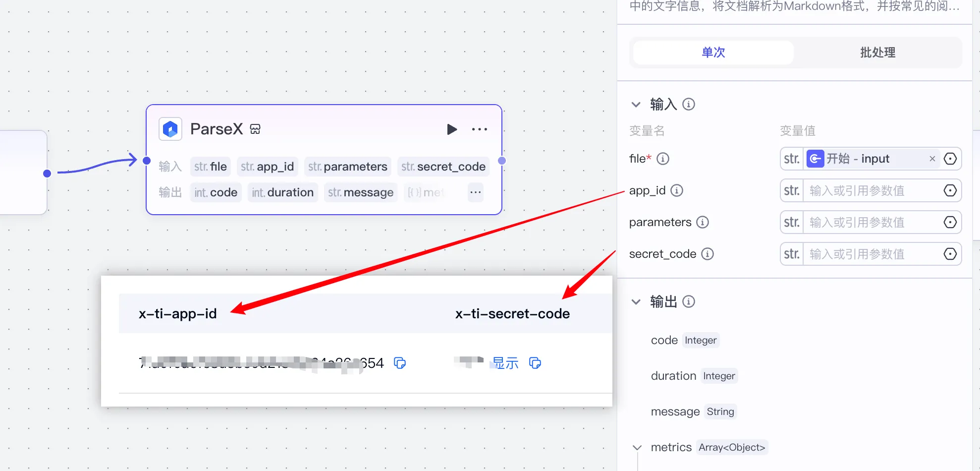Viewport: 980px width, 471px height.
Task: Open the ParseX node more-options menu
Action: [480, 129]
